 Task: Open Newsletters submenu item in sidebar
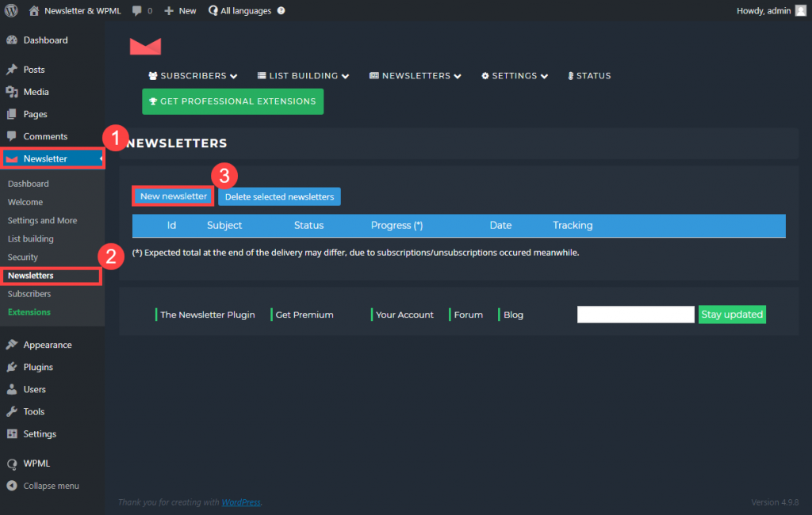(31, 276)
